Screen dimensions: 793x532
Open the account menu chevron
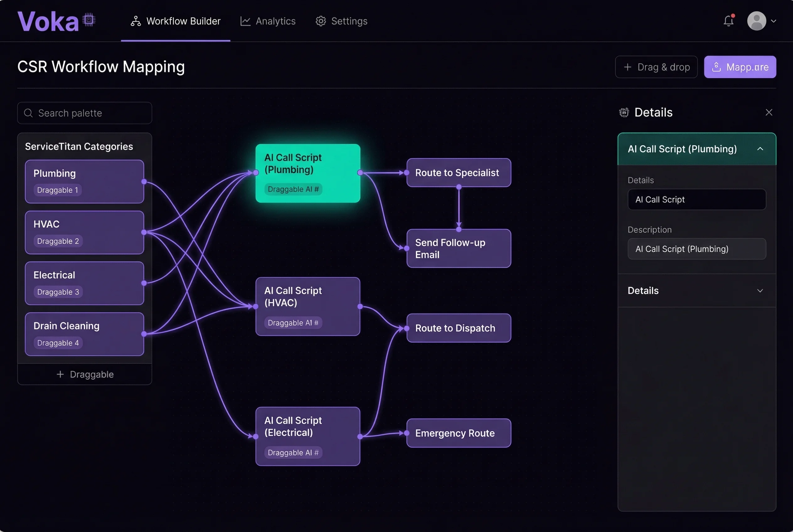pyautogui.click(x=773, y=21)
